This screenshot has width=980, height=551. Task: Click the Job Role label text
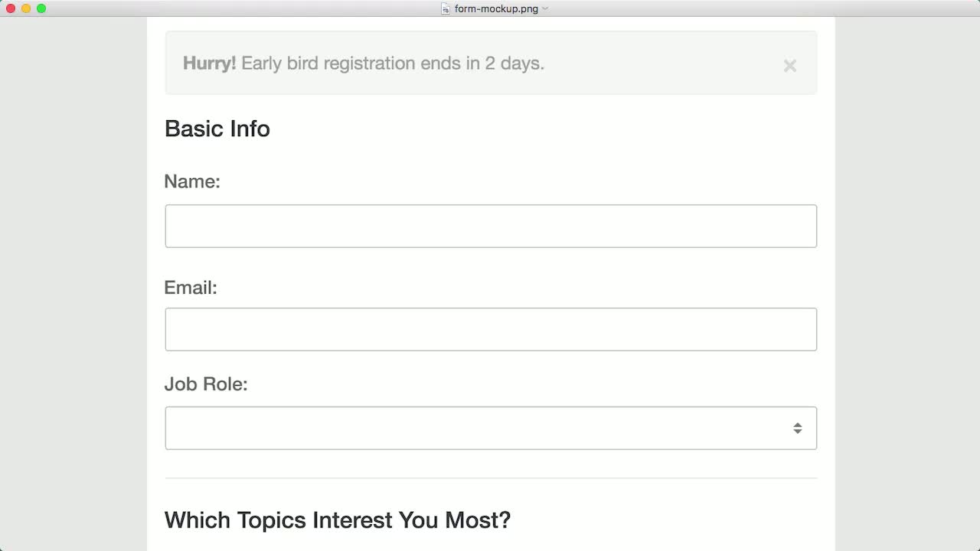(x=206, y=384)
